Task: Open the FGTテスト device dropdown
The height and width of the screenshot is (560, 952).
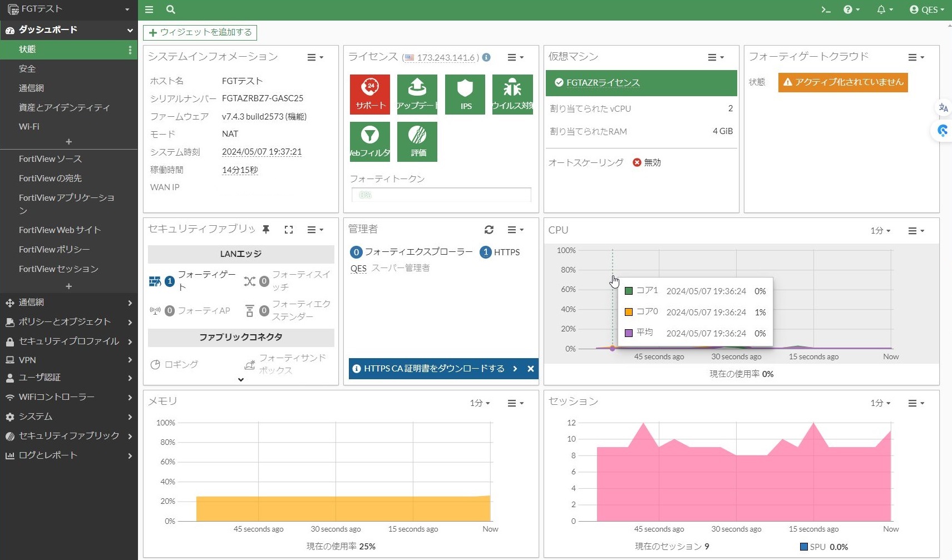Action: [68, 9]
